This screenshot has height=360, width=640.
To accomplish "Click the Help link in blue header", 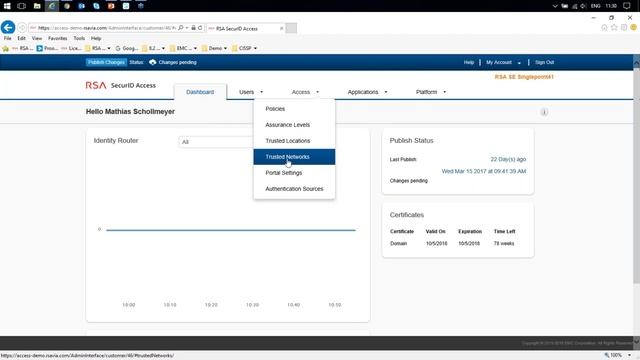I will (469, 62).
